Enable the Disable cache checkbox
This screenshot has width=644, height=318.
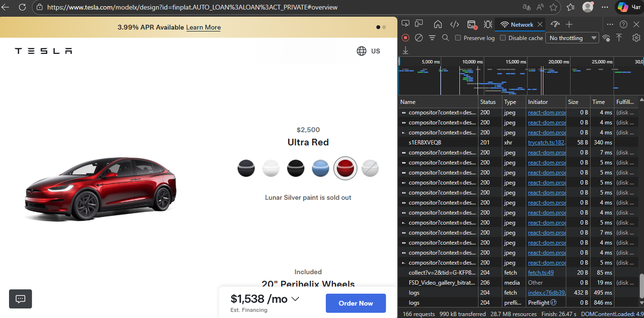pyautogui.click(x=503, y=38)
